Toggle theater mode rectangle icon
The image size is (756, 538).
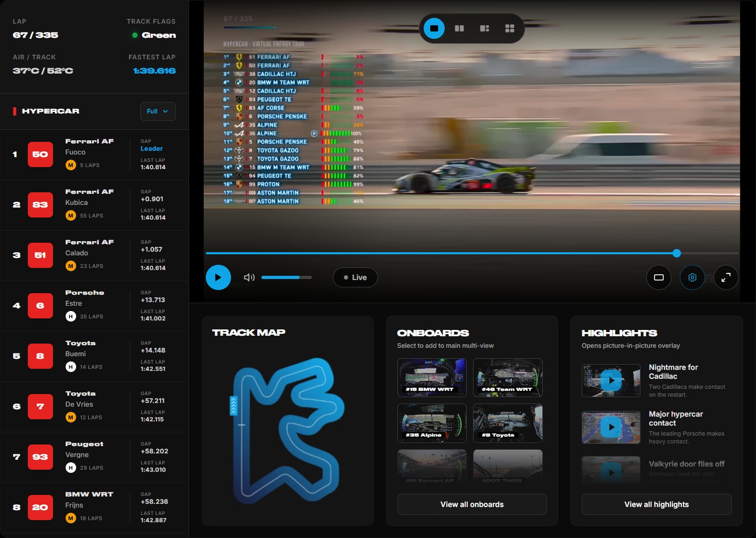[658, 277]
